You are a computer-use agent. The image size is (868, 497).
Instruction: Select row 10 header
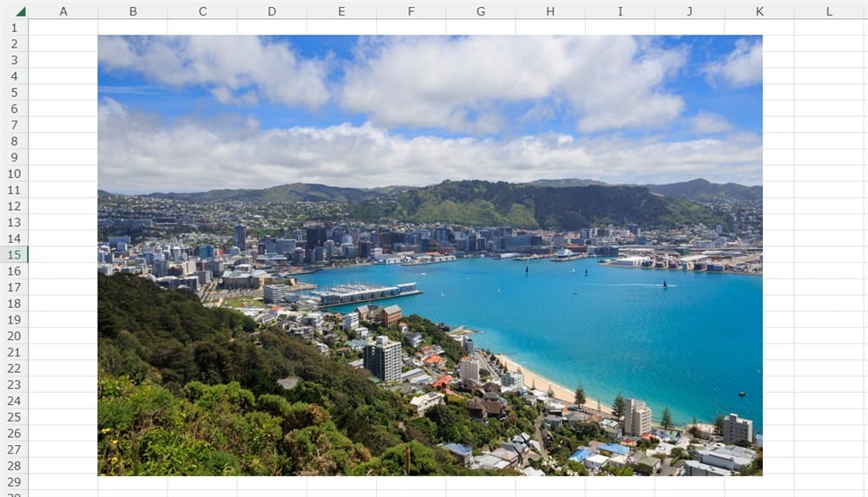14,173
